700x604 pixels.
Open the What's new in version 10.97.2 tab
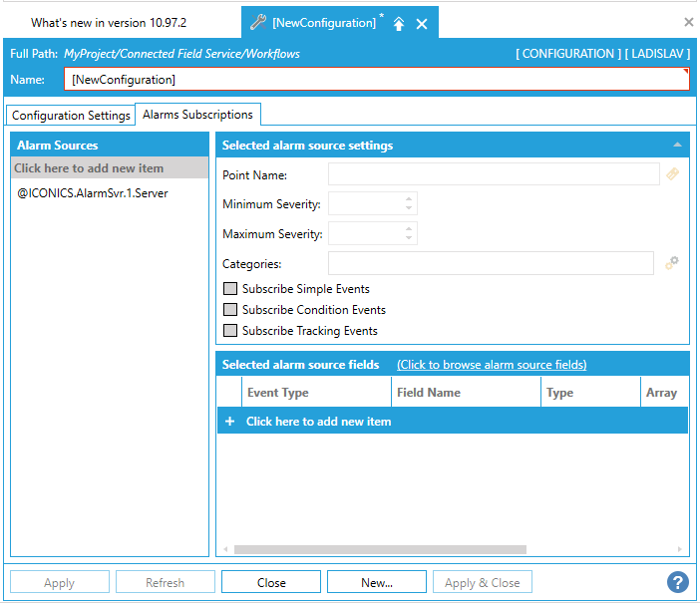(x=109, y=22)
